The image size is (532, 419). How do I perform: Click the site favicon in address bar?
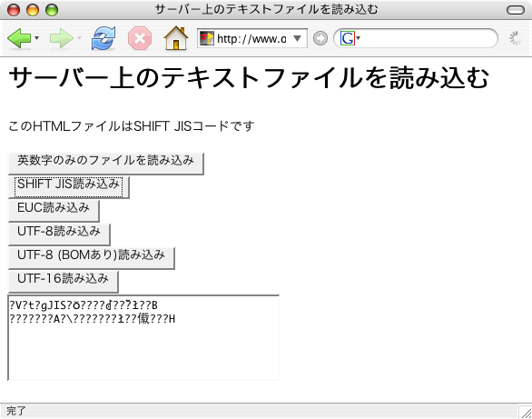pyautogui.click(x=207, y=38)
